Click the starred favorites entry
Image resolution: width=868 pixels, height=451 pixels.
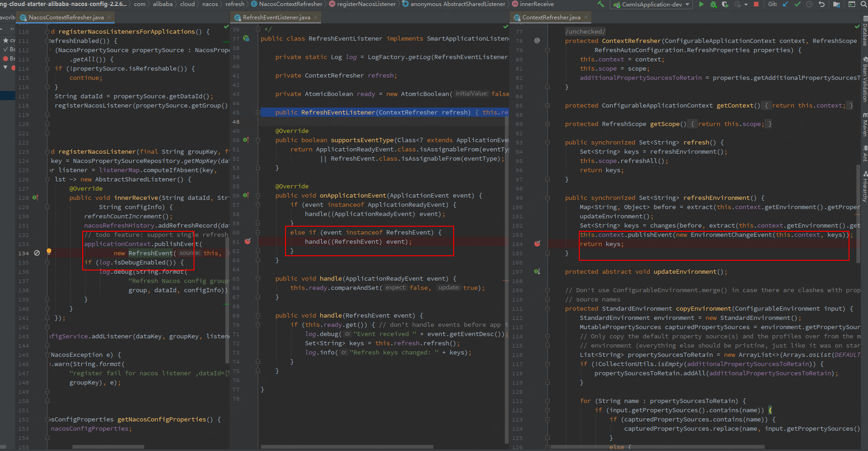click(9, 40)
